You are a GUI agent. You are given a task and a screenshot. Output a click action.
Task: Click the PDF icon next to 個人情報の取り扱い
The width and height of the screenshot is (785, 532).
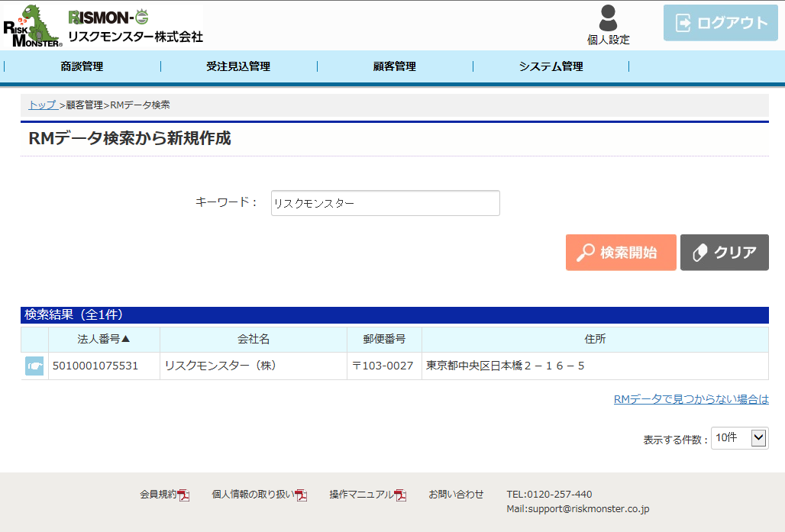coord(301,495)
